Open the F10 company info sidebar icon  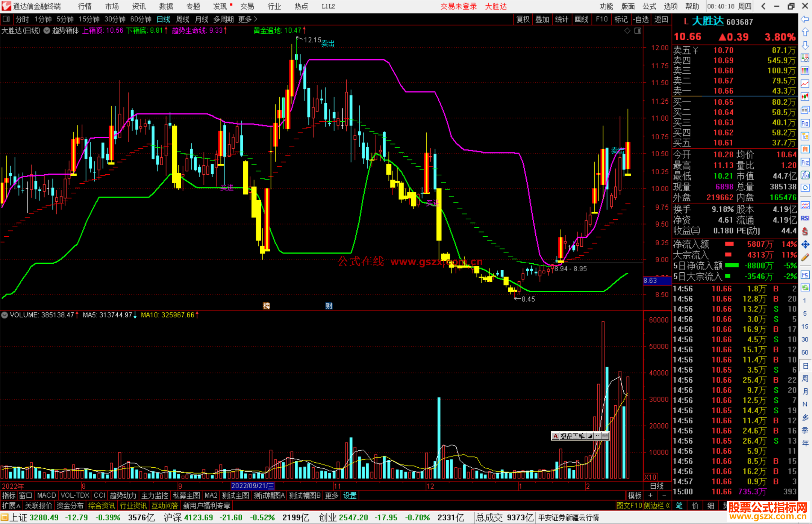805,123
